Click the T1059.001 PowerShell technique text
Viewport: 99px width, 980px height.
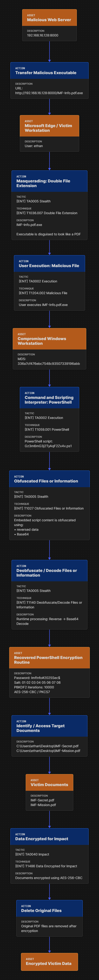[x=47, y=430]
